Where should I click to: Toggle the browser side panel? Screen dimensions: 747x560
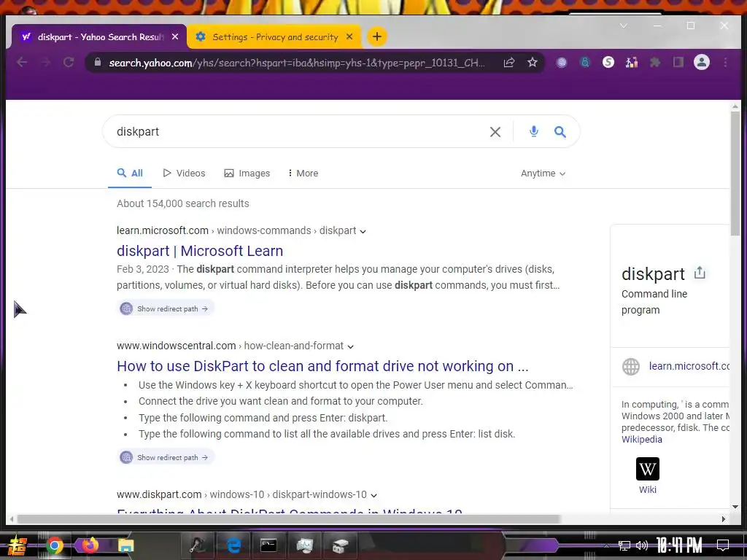678,63
